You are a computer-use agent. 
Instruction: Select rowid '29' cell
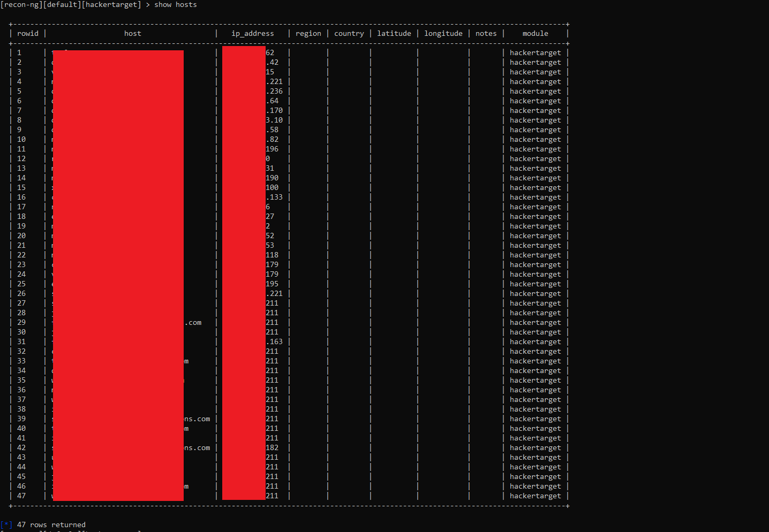coord(21,322)
